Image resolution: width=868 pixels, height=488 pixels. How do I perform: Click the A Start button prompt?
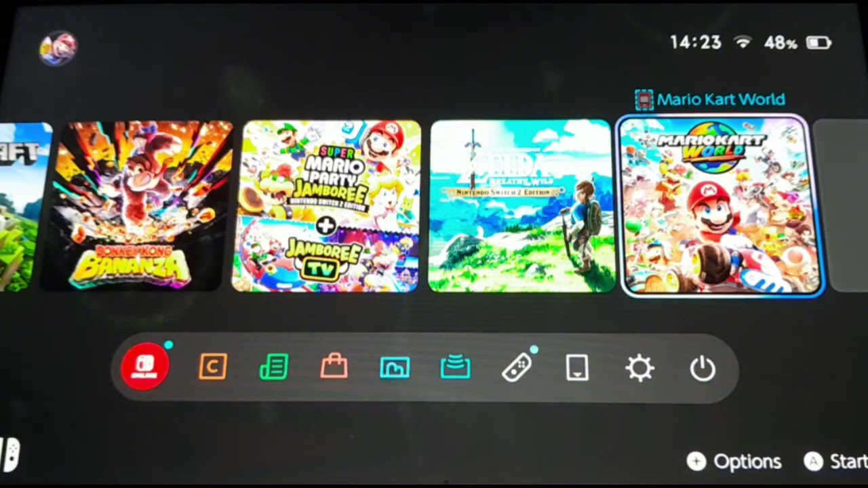coord(835,462)
